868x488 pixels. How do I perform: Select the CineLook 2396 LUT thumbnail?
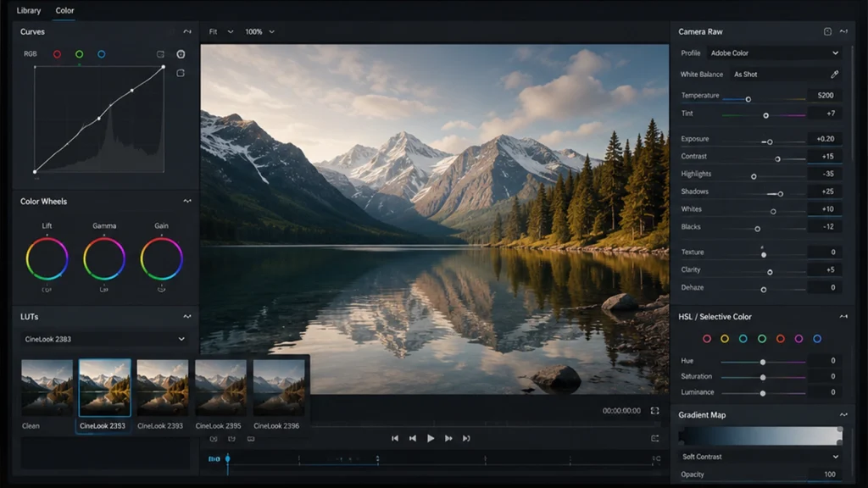click(x=279, y=388)
